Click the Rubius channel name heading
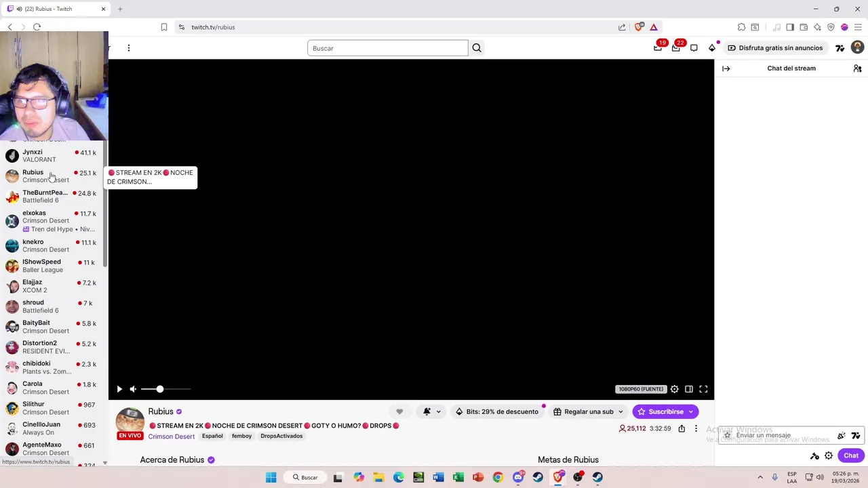Screen dimensions: 868x488 (x=161, y=411)
